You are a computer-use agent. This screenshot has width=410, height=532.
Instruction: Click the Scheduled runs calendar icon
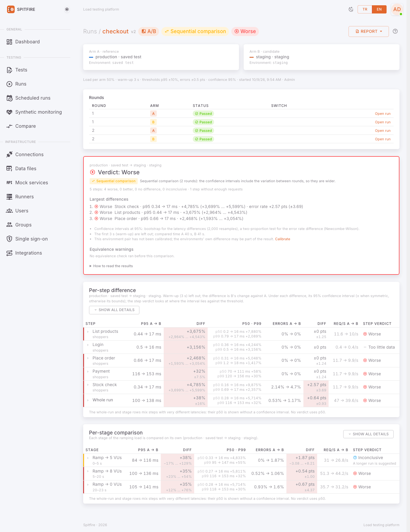coord(9,98)
